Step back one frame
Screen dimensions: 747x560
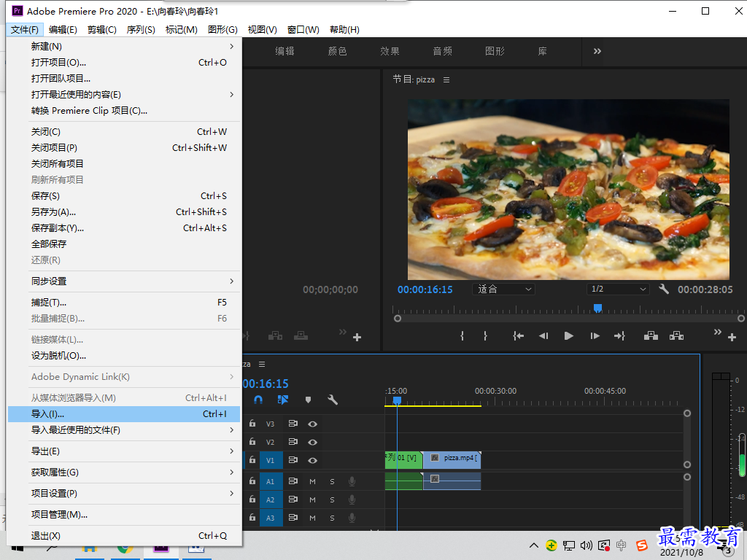pyautogui.click(x=543, y=336)
